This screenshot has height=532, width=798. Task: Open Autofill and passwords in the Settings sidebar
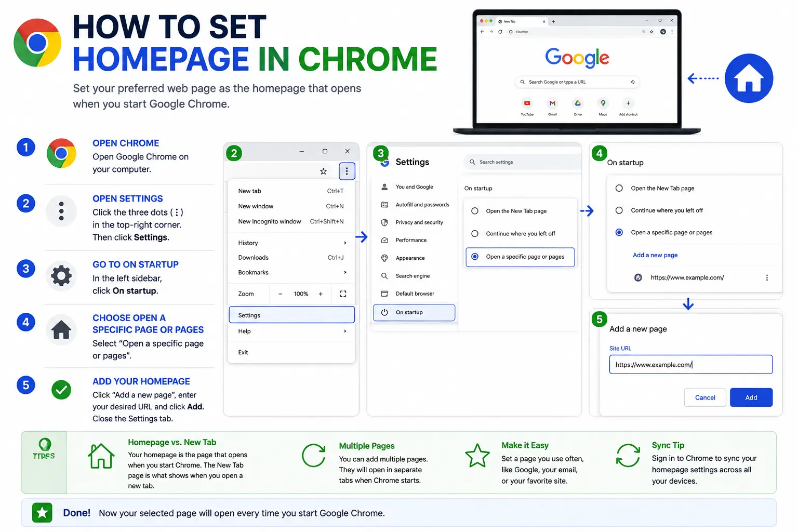(414, 205)
